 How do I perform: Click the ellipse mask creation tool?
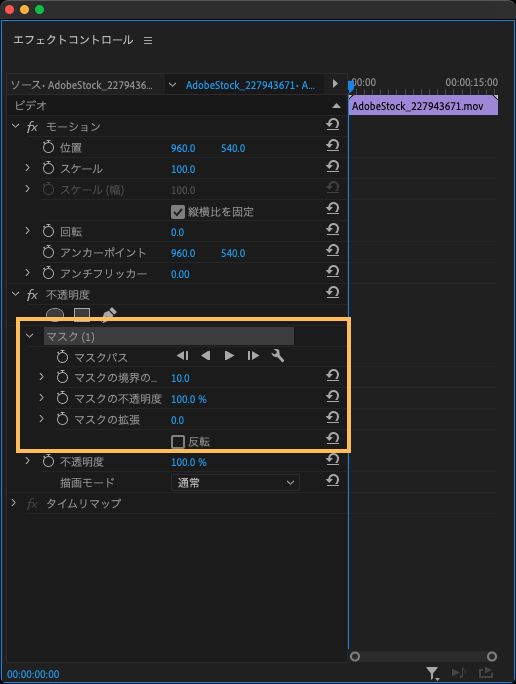(55, 314)
